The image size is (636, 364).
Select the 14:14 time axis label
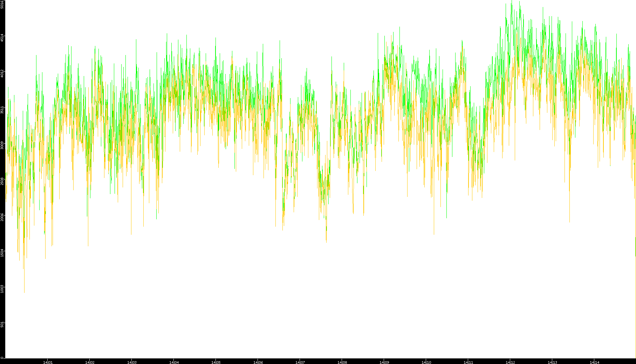click(x=594, y=362)
